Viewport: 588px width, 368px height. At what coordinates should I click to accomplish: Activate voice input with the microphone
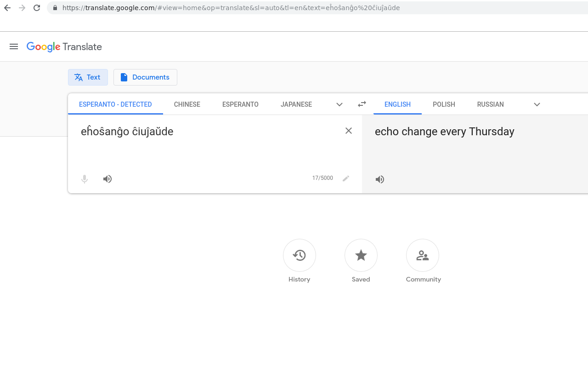[x=85, y=179]
